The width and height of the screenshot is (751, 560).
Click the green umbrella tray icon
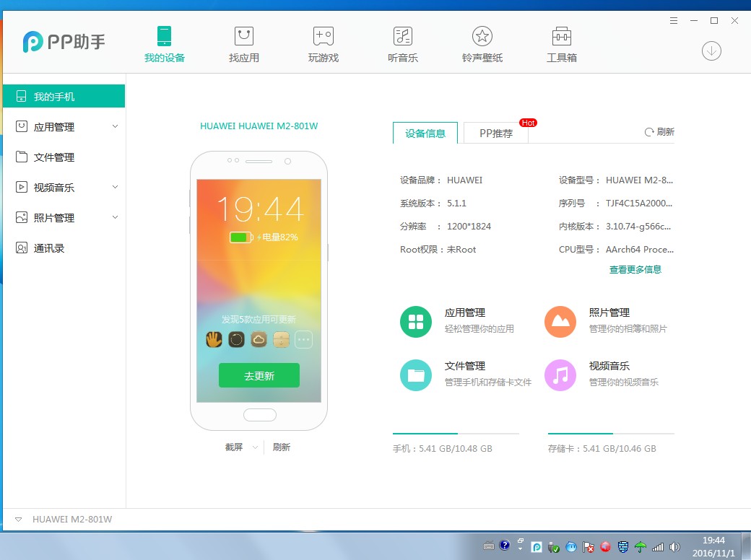click(641, 547)
